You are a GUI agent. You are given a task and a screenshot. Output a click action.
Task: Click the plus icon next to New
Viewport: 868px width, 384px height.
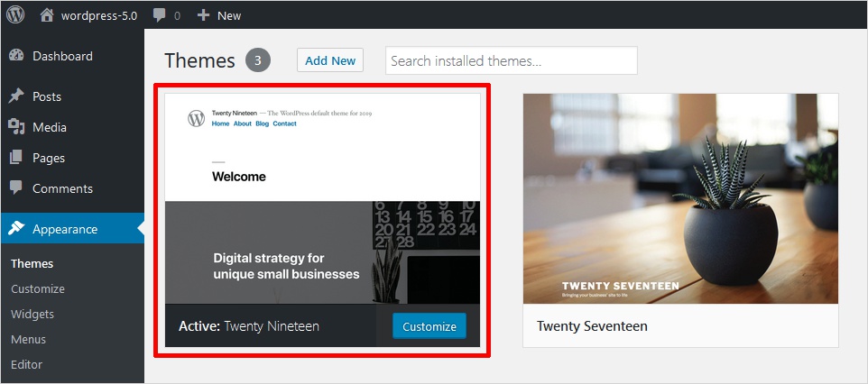pos(203,15)
